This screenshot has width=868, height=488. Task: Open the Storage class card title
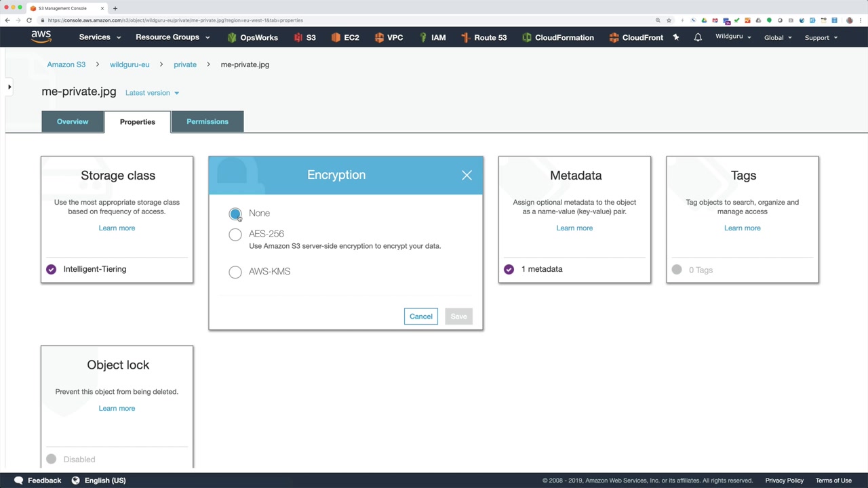click(118, 176)
